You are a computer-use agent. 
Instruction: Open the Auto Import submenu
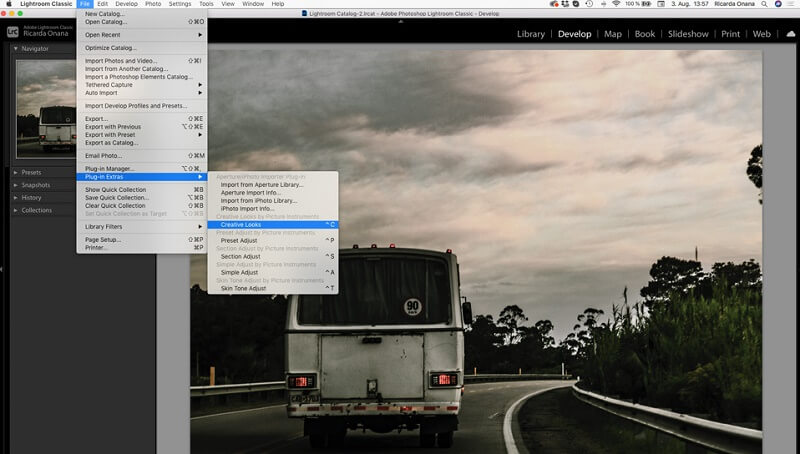tap(142, 93)
